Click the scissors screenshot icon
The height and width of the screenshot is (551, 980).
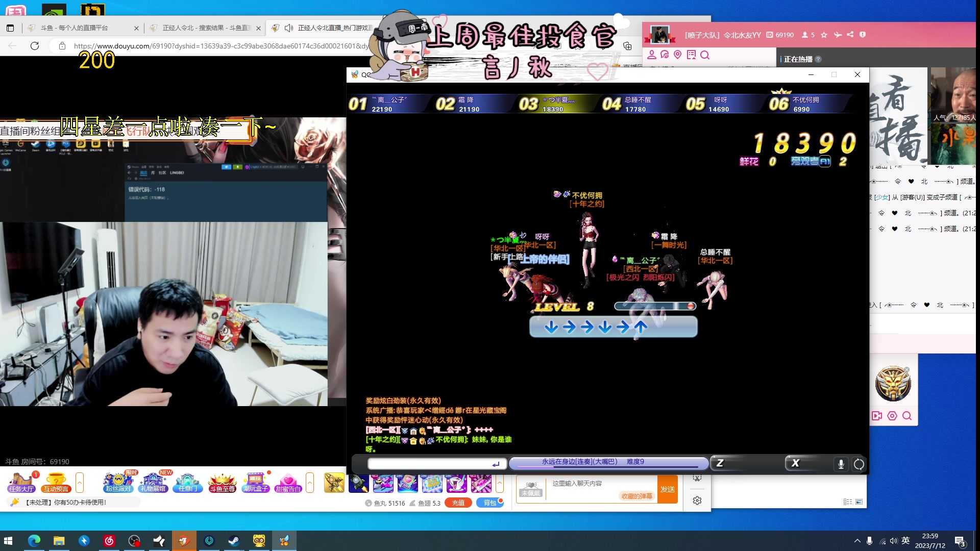[x=697, y=478]
